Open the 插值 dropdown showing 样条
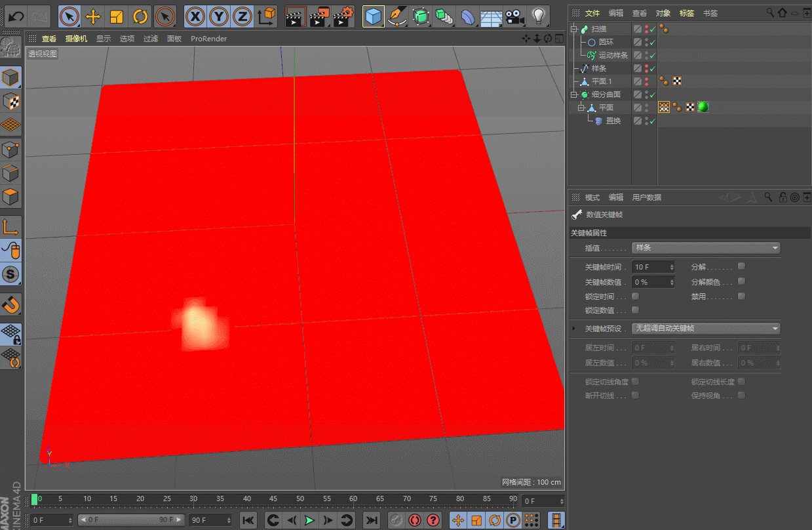812x530 pixels. [705, 248]
